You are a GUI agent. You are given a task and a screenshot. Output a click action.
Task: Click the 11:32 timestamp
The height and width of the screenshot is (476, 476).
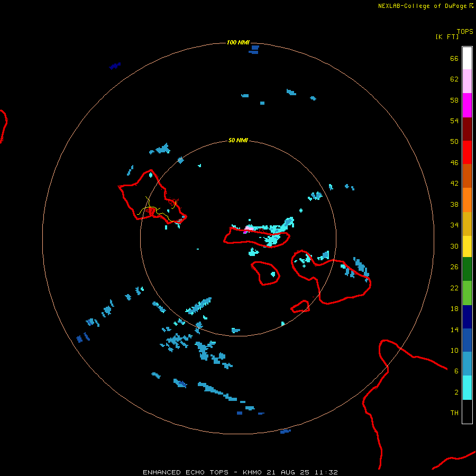point(326,472)
